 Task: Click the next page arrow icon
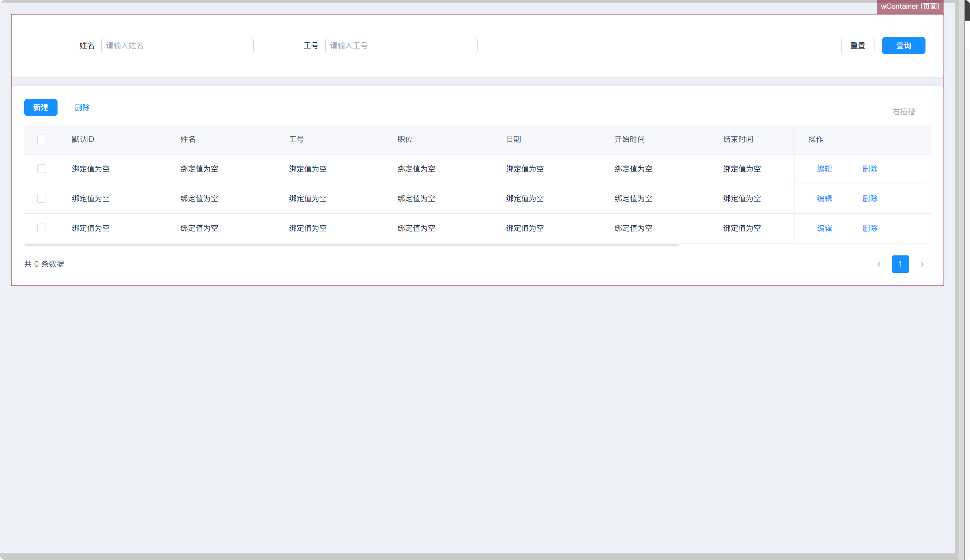[922, 264]
